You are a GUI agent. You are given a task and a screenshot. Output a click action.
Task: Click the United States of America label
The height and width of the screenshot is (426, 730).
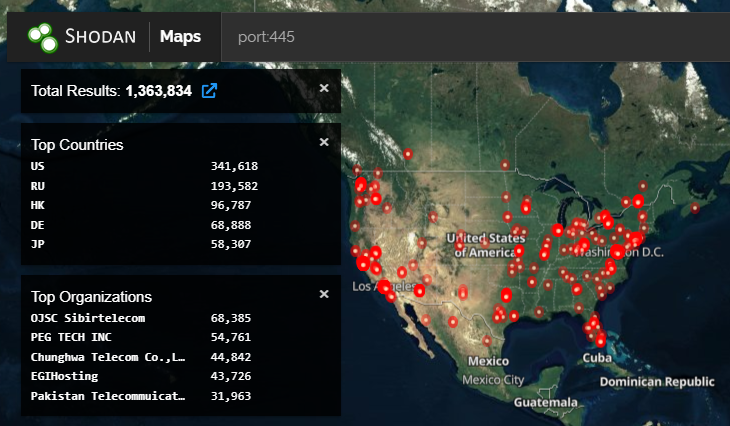(x=486, y=245)
